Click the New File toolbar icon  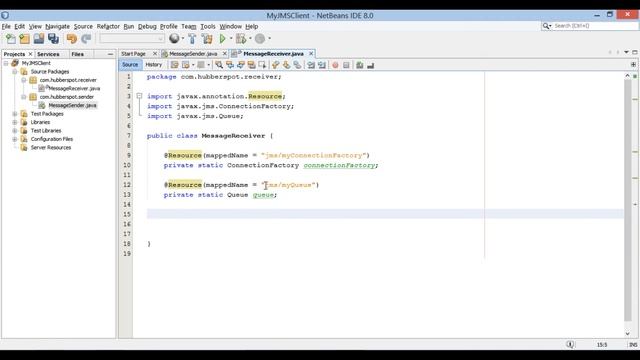(11, 39)
